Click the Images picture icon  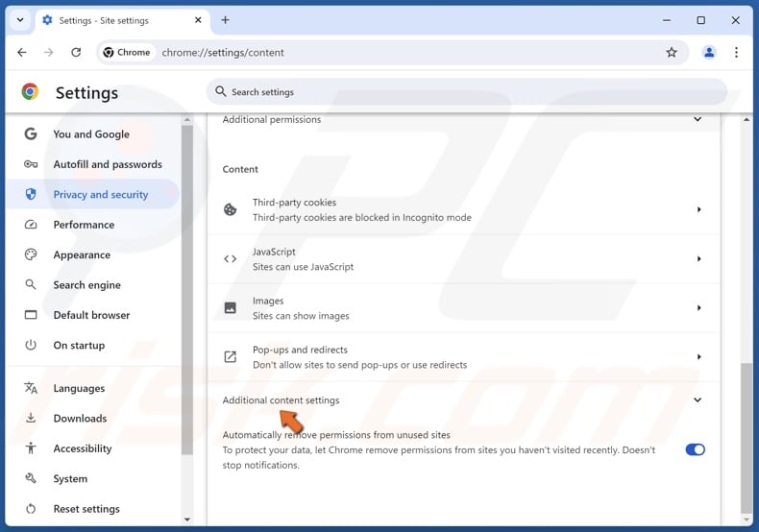click(230, 307)
